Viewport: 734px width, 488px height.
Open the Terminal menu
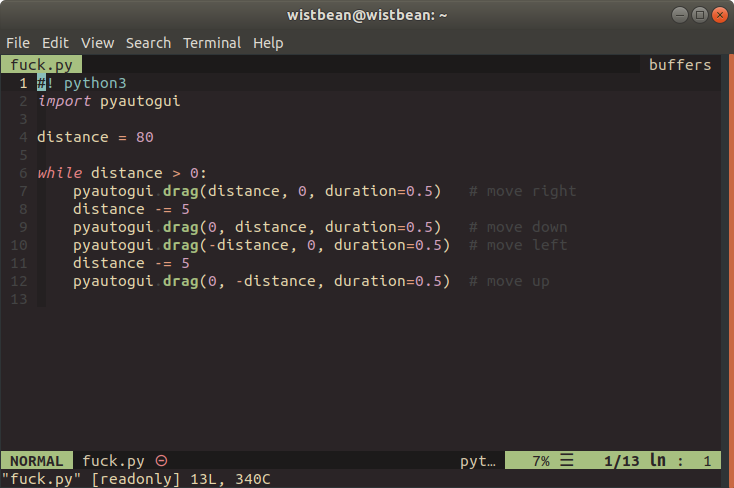pos(212,43)
